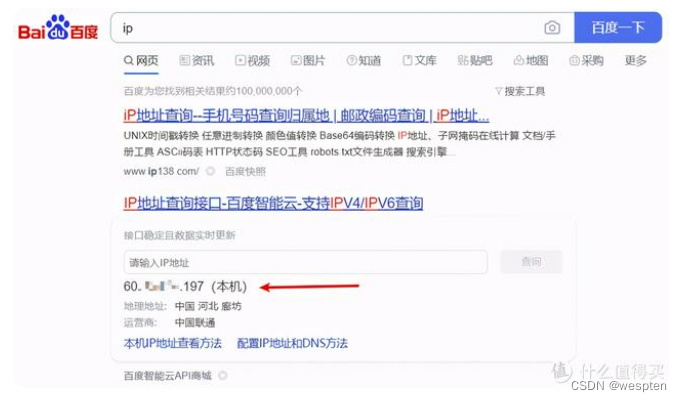Open the 采购 tab
This screenshot has height=402, width=682.
tap(586, 60)
